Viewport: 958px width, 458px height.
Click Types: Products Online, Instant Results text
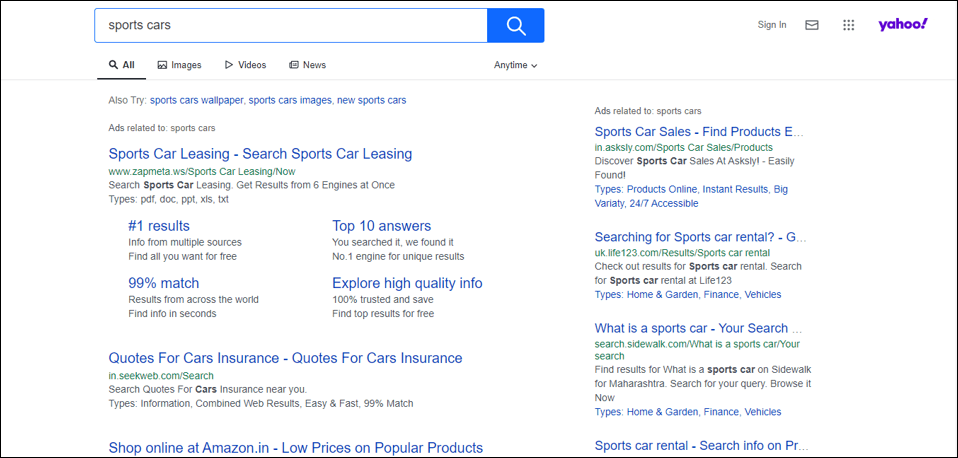[x=692, y=197]
